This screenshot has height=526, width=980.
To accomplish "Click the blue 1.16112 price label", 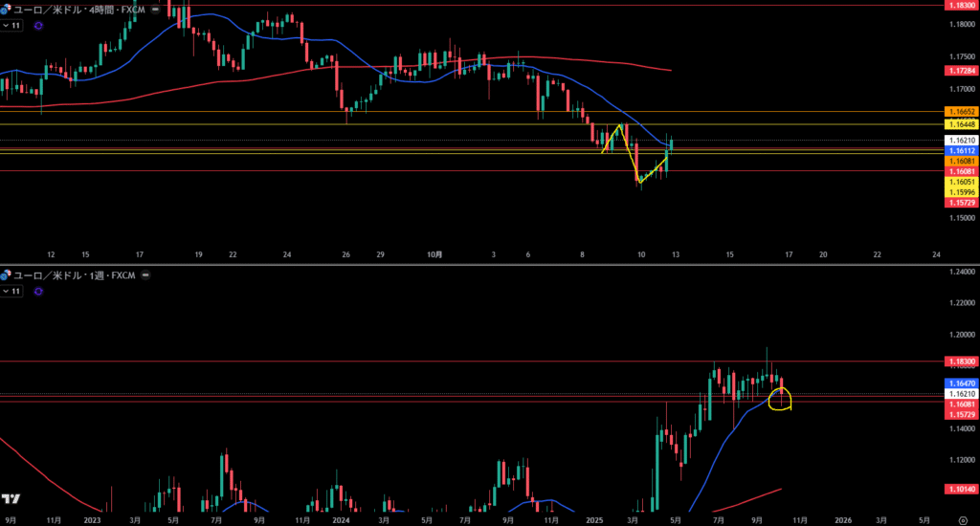I will (x=961, y=151).
